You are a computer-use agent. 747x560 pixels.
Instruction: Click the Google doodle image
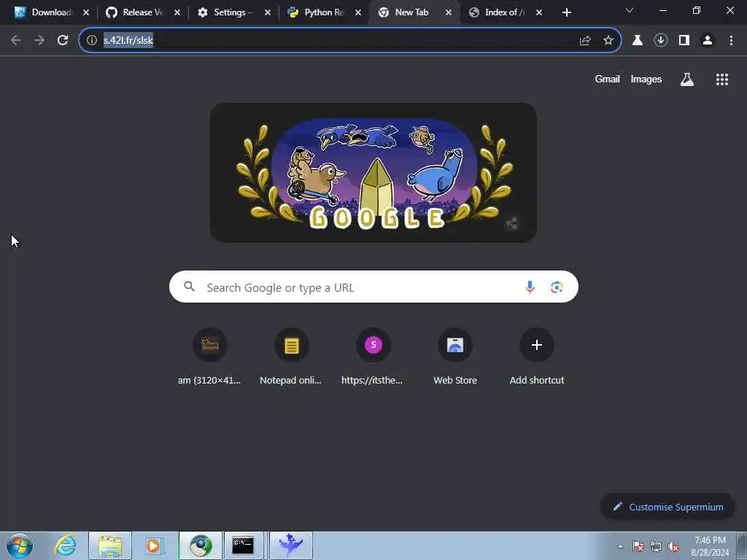(373, 173)
